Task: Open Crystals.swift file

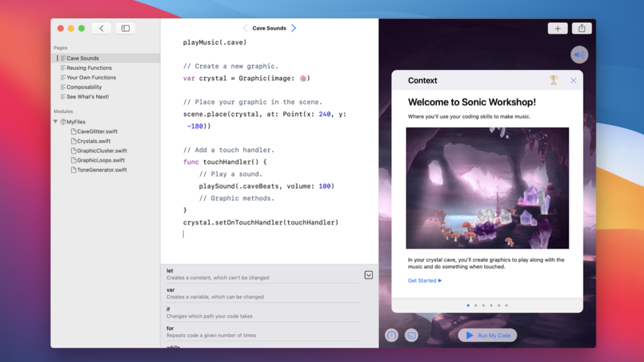Action: point(105,141)
